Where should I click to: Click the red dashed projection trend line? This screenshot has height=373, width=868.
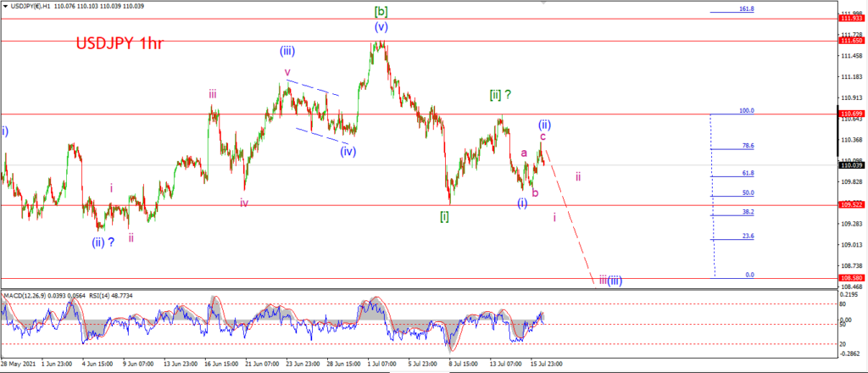click(570, 218)
